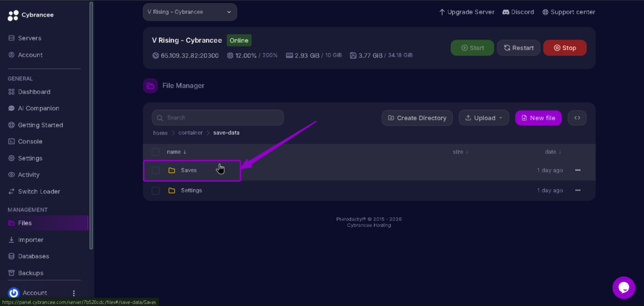Click the code brackets icon button
Screen dimensions: 644x306
click(577, 118)
